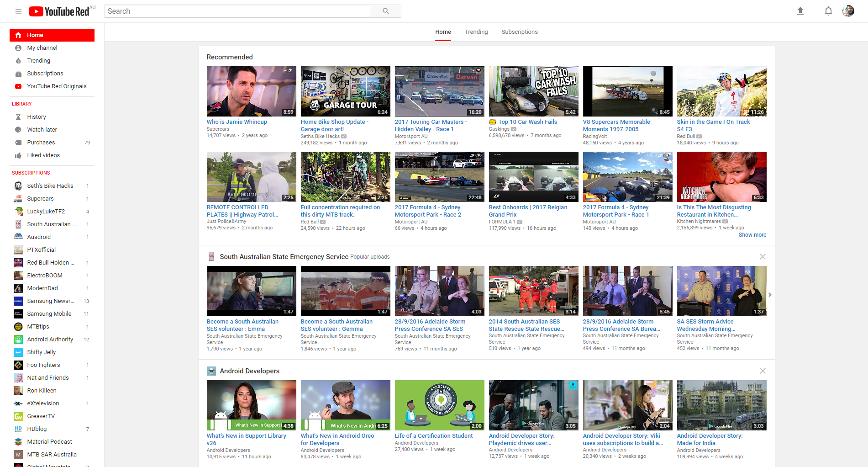Switch to the Subscriptions tab
The width and height of the screenshot is (868, 467).
(520, 32)
